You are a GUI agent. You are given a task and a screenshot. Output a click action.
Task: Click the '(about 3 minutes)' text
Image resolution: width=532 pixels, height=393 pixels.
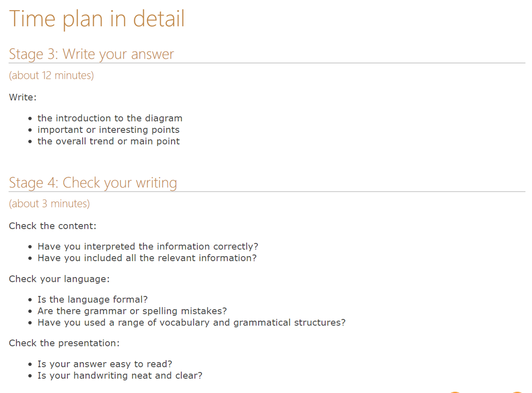(x=49, y=204)
